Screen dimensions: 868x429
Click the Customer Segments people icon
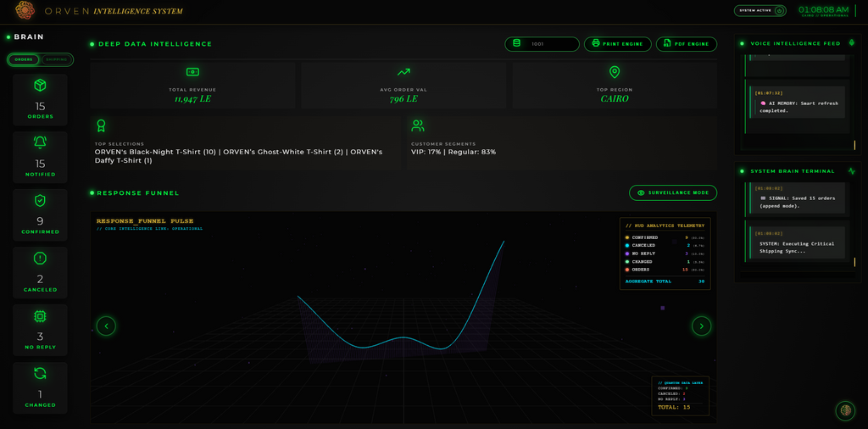[417, 125]
